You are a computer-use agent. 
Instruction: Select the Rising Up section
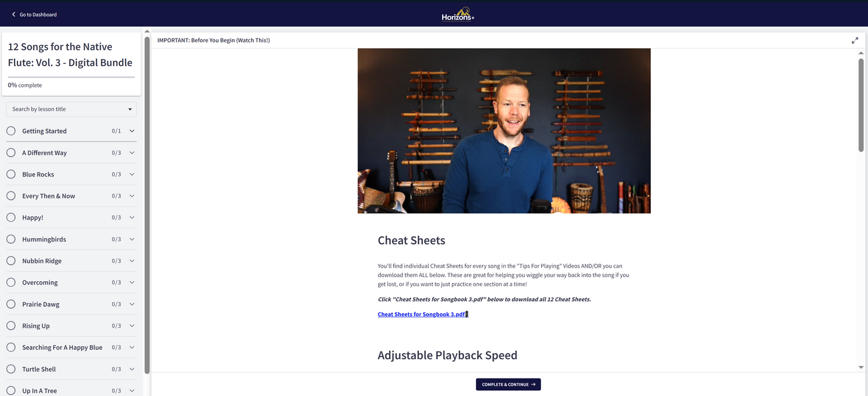(x=71, y=326)
